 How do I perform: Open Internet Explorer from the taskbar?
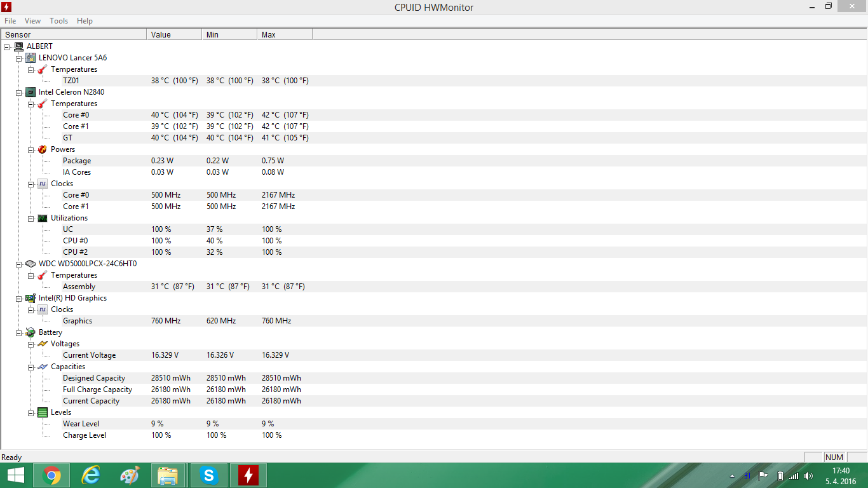[91, 475]
